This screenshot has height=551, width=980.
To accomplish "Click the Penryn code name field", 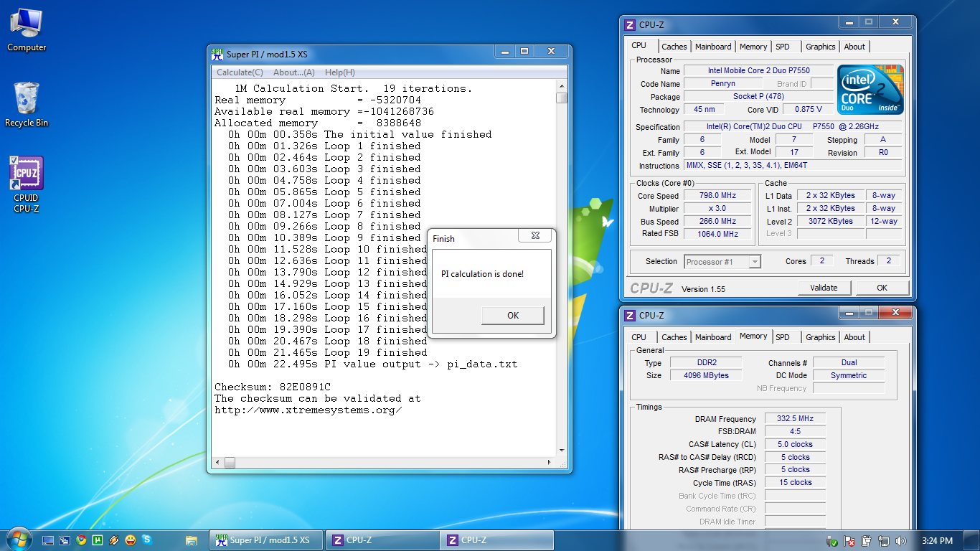I will click(722, 84).
